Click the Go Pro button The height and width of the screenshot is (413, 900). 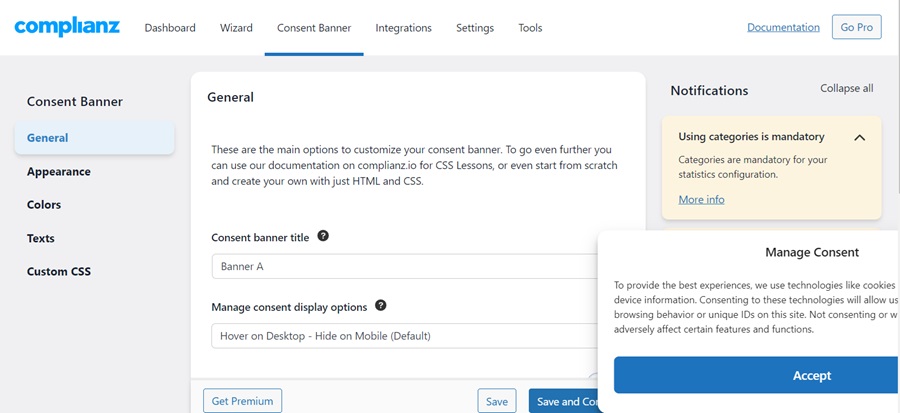(x=856, y=27)
